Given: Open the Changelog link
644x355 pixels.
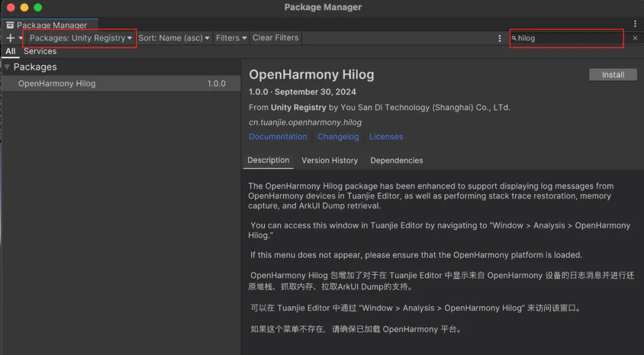Looking at the screenshot, I should click(x=338, y=137).
